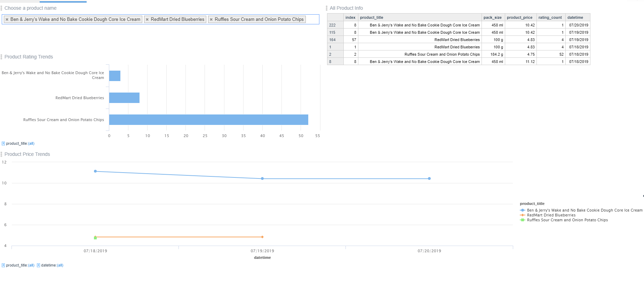The image size is (644, 286).
Task: Select table row number 115
Action: (335, 32)
